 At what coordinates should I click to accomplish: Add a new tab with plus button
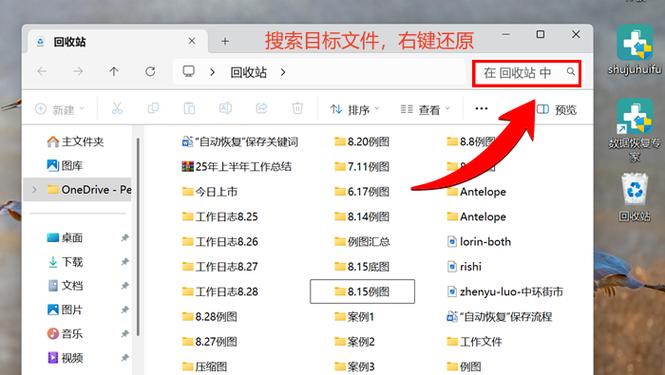[225, 41]
